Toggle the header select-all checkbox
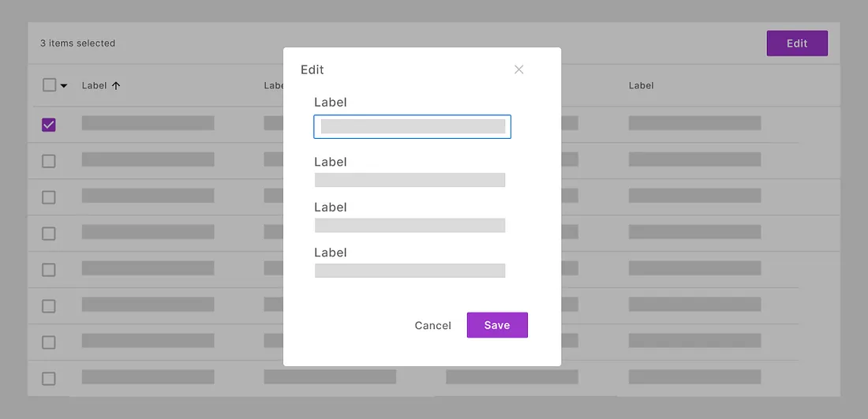Screen dimensions: 868x419 click(49, 85)
